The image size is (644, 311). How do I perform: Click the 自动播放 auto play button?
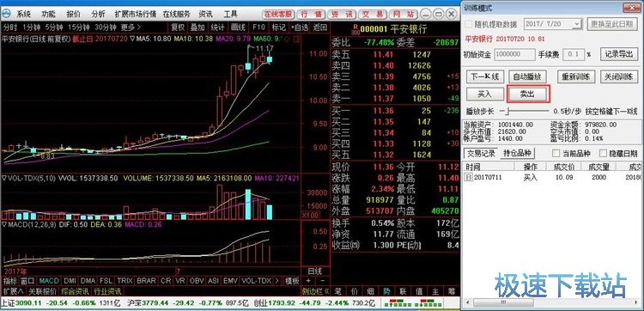click(x=527, y=76)
